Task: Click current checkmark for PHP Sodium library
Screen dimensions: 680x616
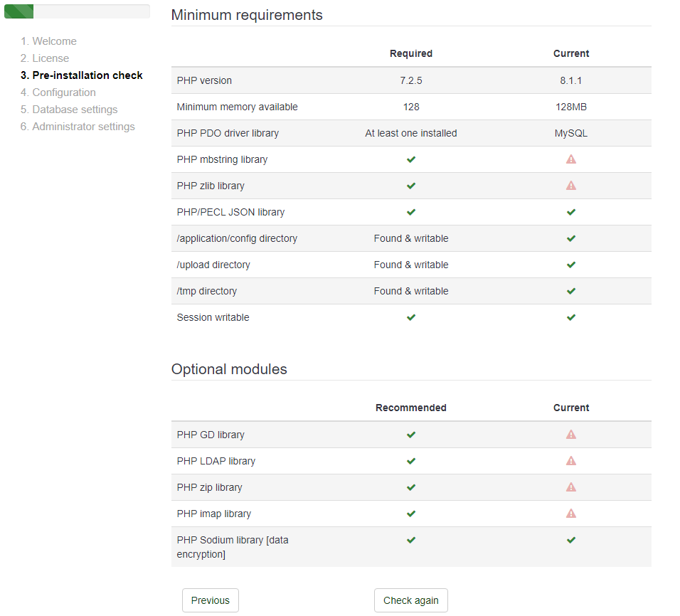Action: click(570, 540)
